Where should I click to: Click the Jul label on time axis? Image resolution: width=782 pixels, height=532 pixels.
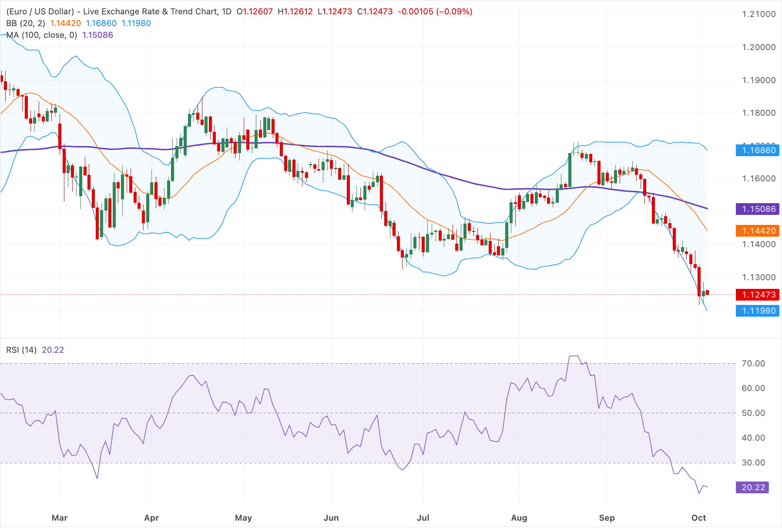pyautogui.click(x=423, y=518)
